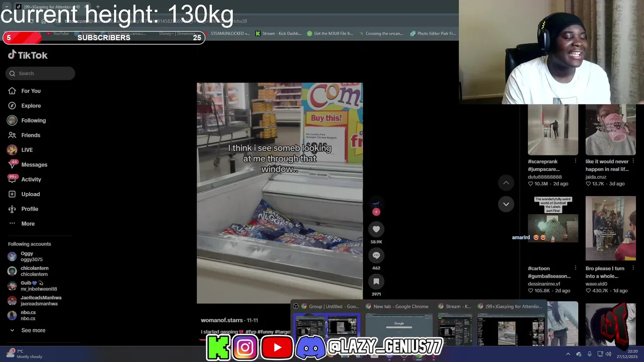Viewport: 644px width, 362px height.
Task: Open options menu for #scareprank video
Action: point(575,161)
